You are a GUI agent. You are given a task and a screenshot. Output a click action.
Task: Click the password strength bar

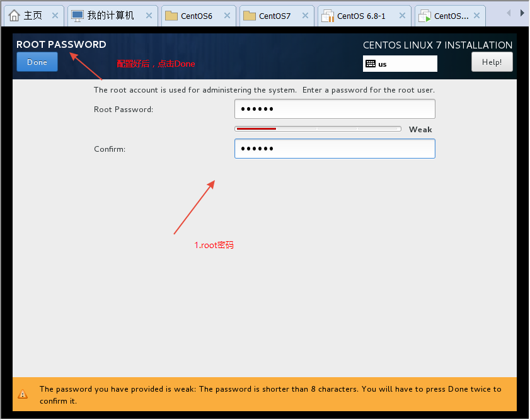(x=318, y=129)
